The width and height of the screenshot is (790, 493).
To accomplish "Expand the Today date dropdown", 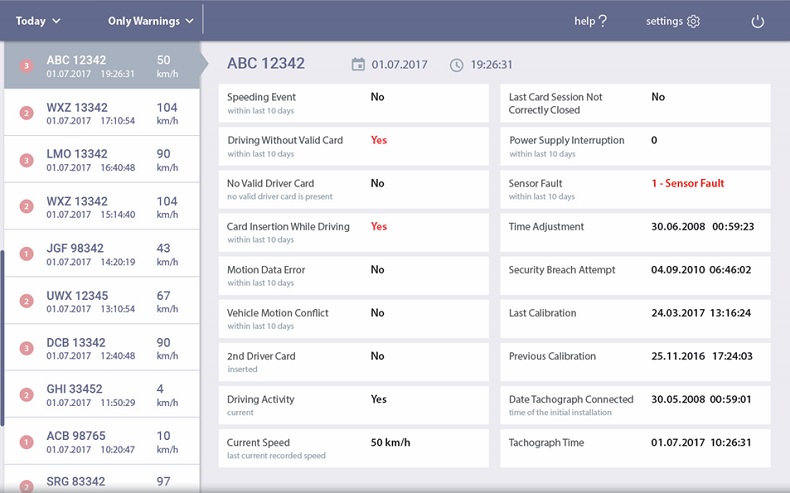I will (x=38, y=21).
